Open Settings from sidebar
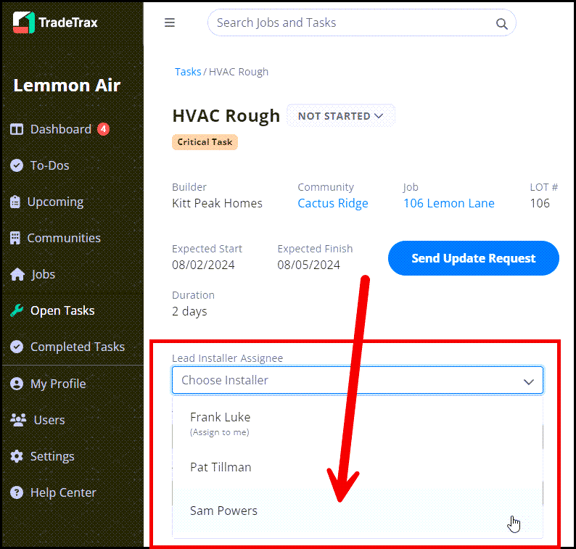Screen dimensions: 576x549 (x=52, y=456)
